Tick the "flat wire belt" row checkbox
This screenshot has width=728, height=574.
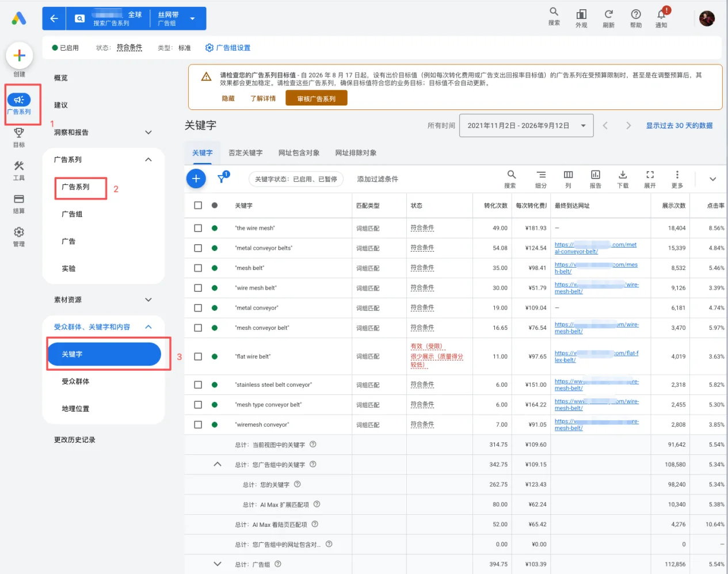tap(198, 356)
